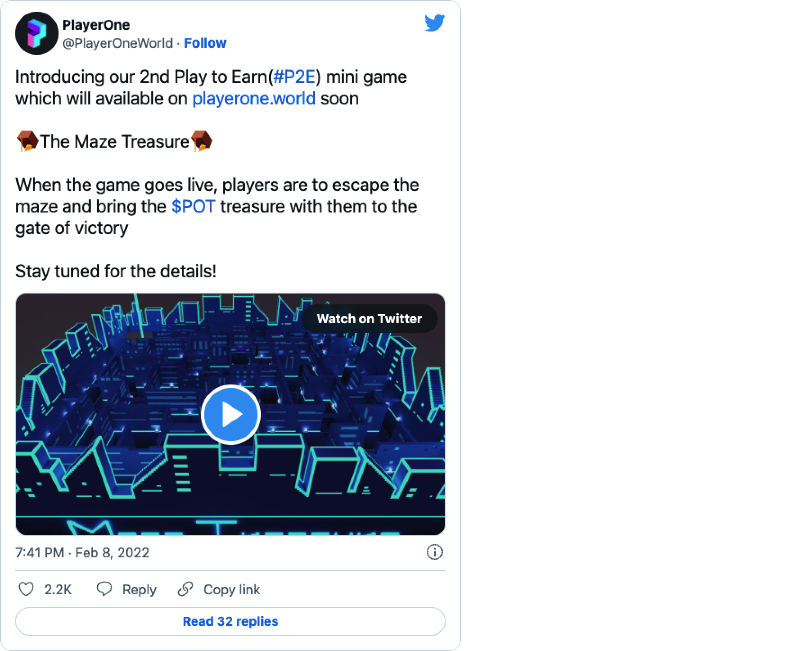Viewport: 812px width, 651px height.
Task: Click the Copy link text label
Action: [x=232, y=589]
